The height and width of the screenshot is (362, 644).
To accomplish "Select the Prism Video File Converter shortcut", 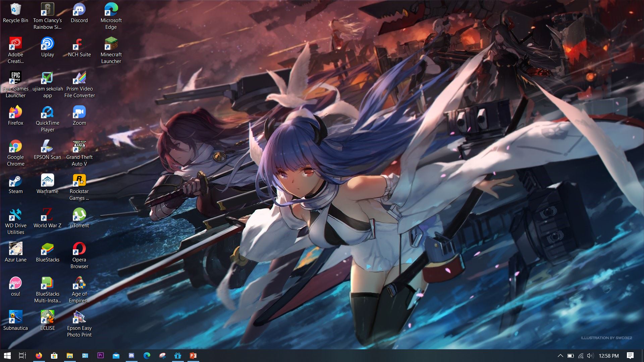I will pyautogui.click(x=79, y=84).
